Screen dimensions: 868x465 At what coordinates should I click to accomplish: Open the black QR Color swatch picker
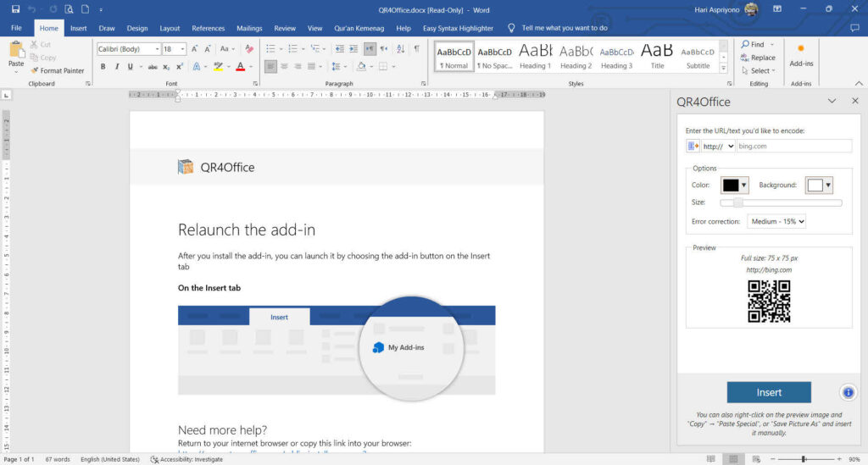click(x=734, y=185)
